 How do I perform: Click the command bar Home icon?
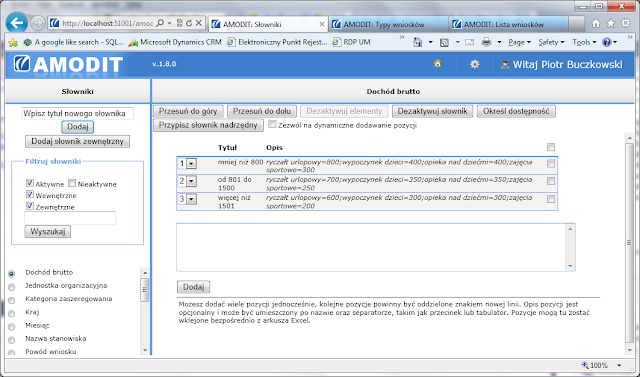pos(417,42)
